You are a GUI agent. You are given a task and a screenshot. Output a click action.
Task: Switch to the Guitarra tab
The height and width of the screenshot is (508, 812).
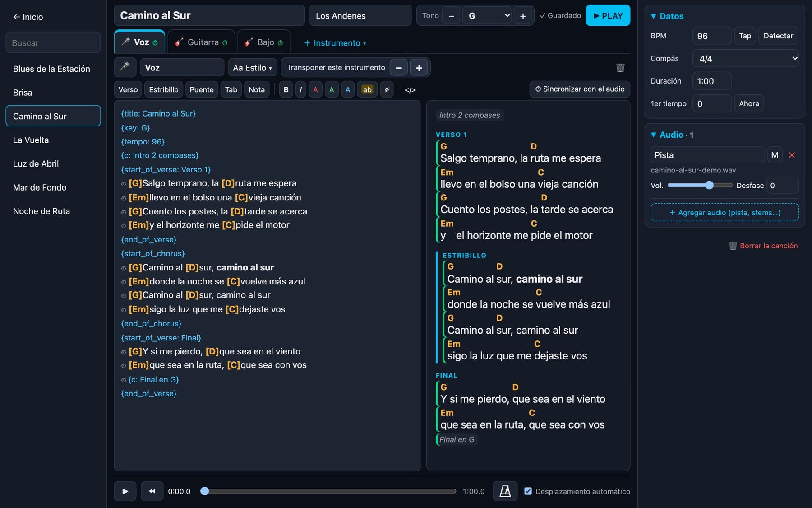(201, 42)
